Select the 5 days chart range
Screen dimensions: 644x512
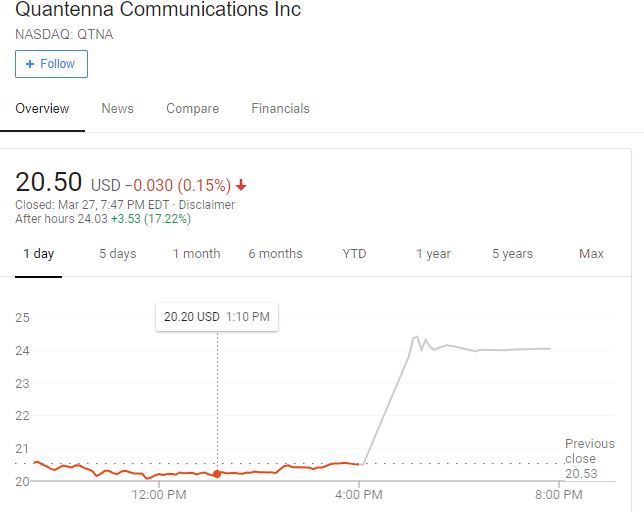[118, 254]
